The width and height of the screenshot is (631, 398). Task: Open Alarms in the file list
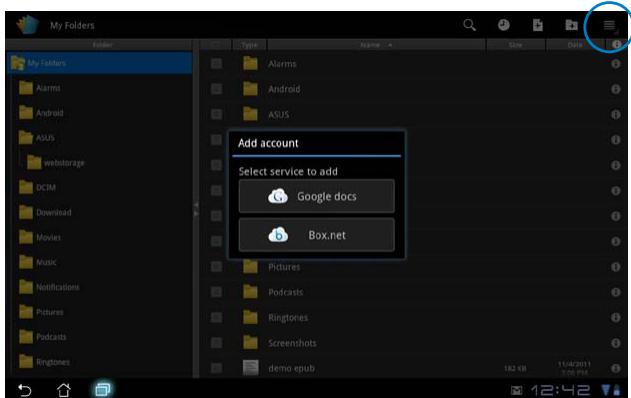coord(282,64)
